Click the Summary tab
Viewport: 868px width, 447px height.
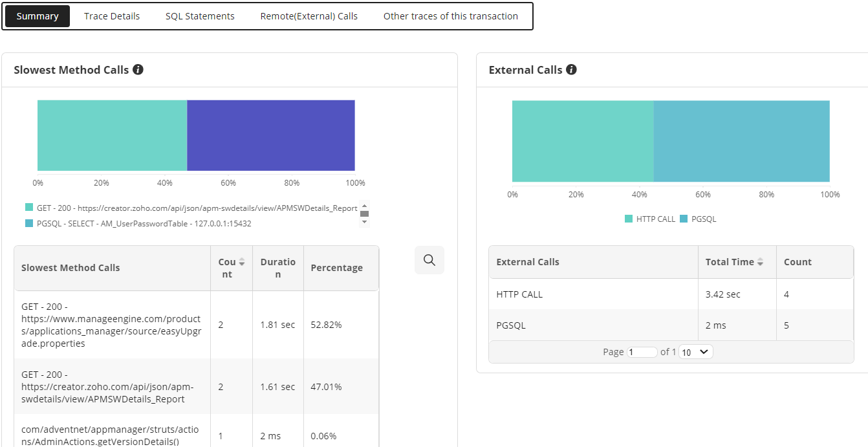38,16
